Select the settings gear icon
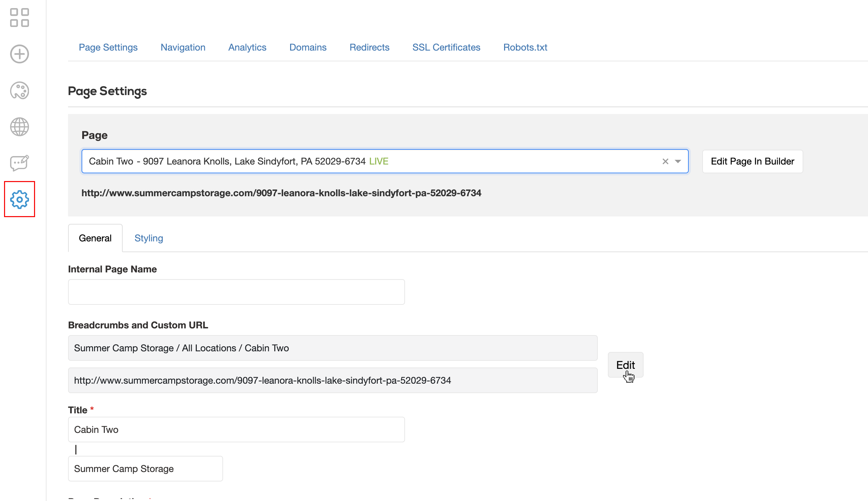868x501 pixels. tap(19, 199)
